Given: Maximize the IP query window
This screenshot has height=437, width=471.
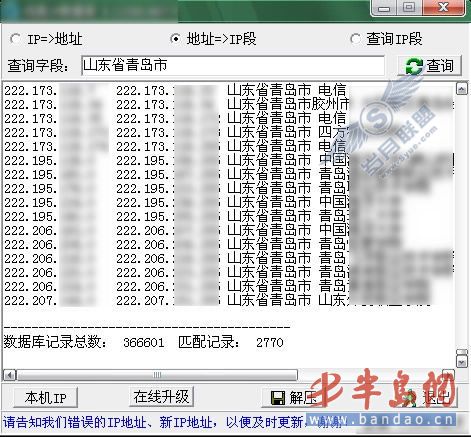Looking at the screenshot, I should [x=409, y=7].
